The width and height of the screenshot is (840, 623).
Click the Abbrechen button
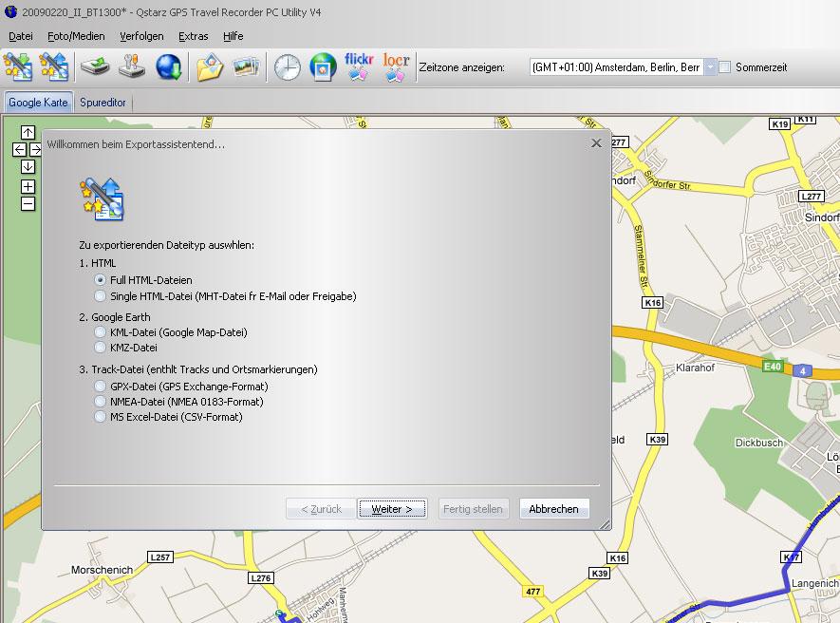(553, 509)
